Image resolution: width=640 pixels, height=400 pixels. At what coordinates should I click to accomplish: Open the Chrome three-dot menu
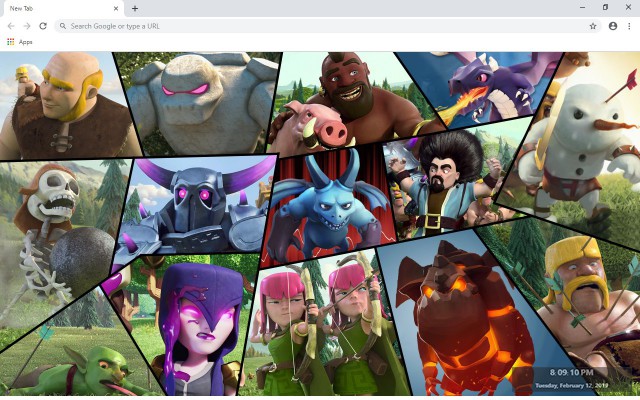(x=629, y=26)
